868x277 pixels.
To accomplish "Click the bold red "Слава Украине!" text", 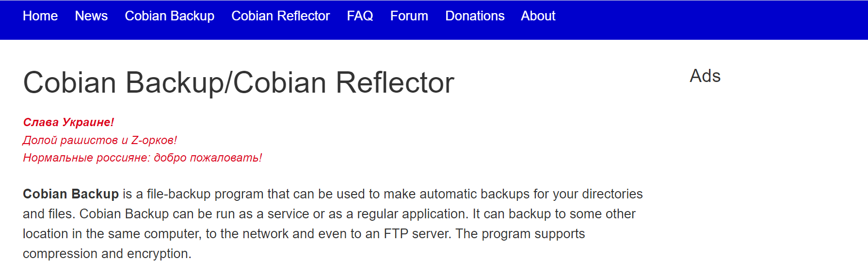I will (68, 122).
